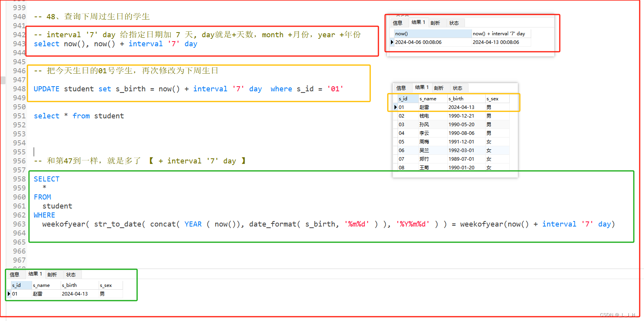Select the 孙风 name cell

[x=433, y=125]
